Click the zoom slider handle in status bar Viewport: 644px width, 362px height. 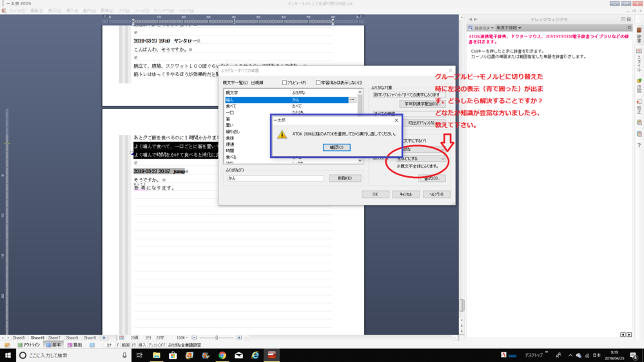click(217, 337)
